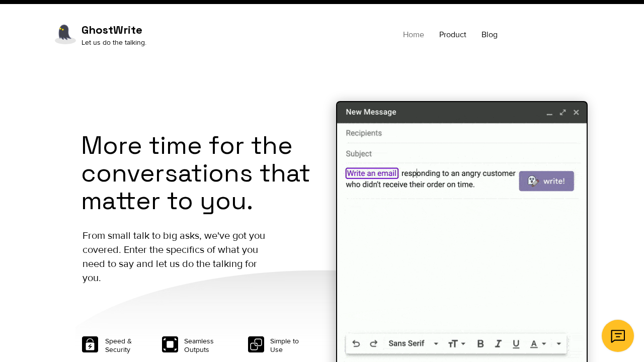Select the Undo icon in the formatting toolbar
This screenshot has width=644, height=362.
pyautogui.click(x=356, y=343)
